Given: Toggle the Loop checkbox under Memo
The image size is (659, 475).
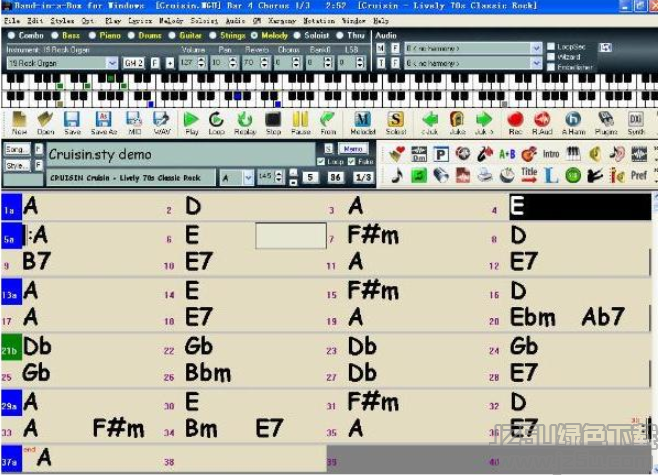Looking at the screenshot, I should pos(321,161).
